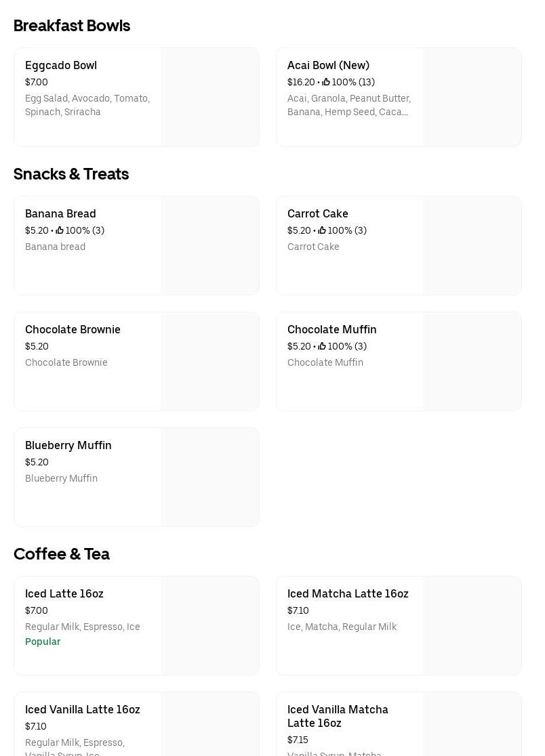
Task: Click the Blueberry Muffin image thumbnail
Action: coord(210,477)
